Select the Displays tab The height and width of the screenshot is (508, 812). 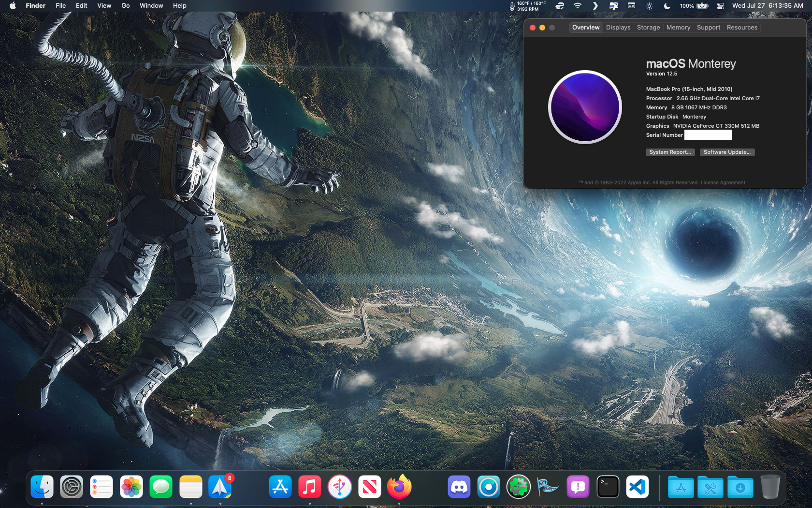(618, 28)
